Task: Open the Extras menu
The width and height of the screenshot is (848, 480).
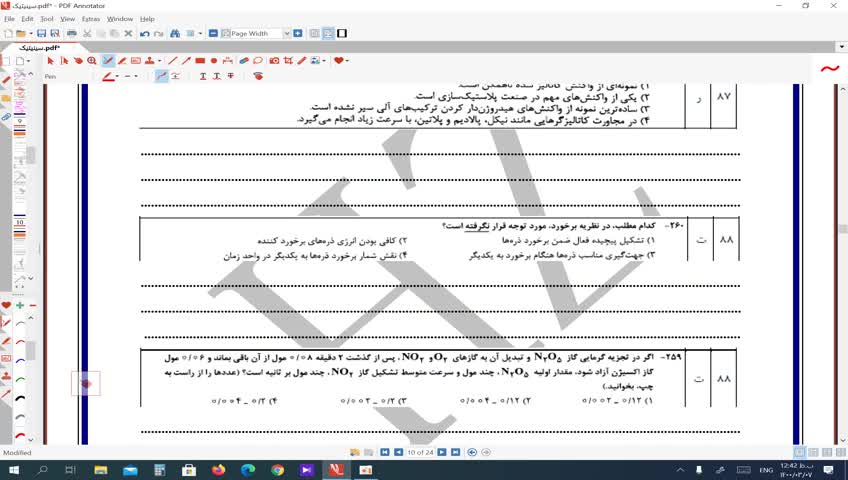Action: pos(91,19)
